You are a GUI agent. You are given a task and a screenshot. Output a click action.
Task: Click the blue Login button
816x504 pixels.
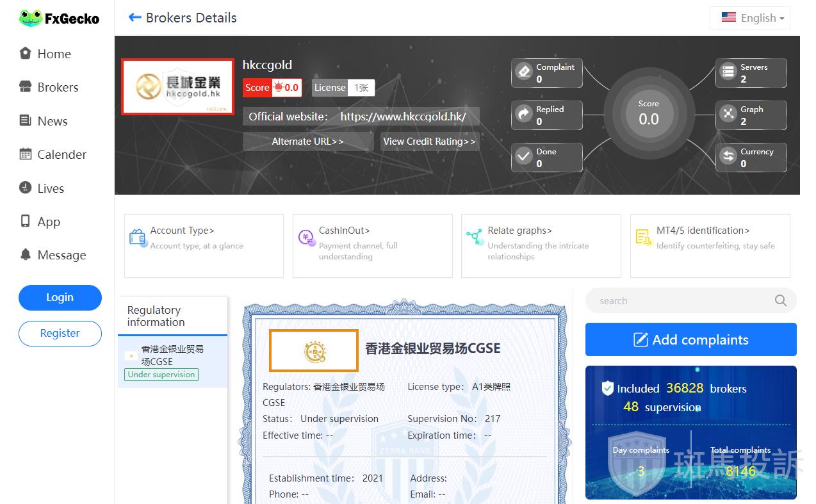click(60, 298)
